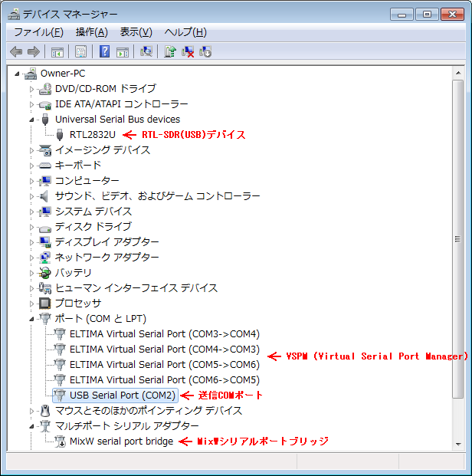Click the バッテリ battery icon
This screenshot has height=476, width=472.
45,273
